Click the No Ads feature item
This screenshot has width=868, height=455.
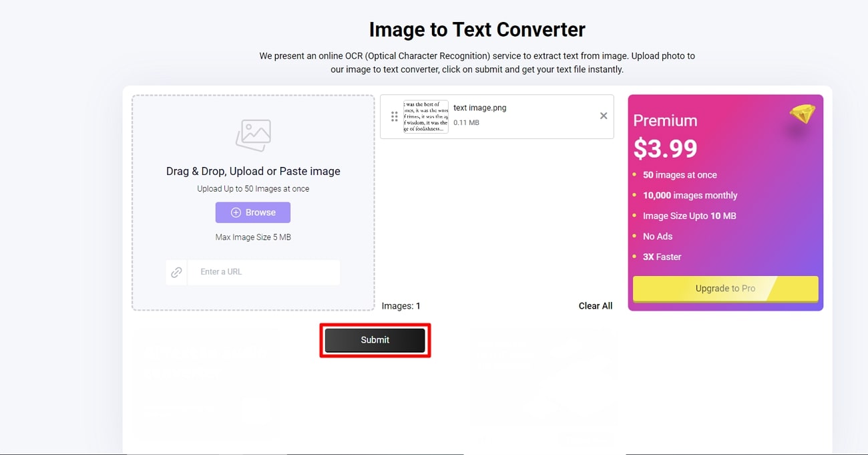[657, 236]
